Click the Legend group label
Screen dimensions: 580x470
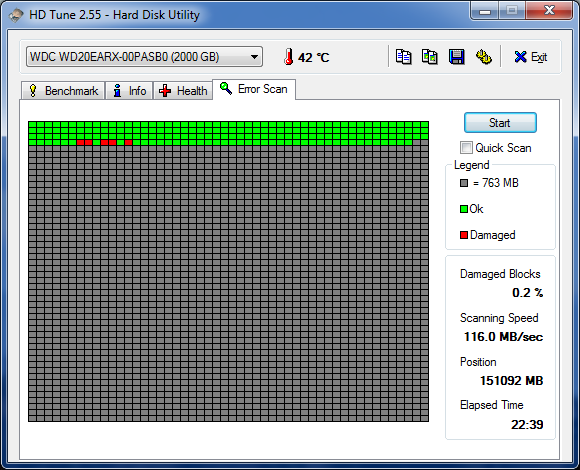point(472,165)
